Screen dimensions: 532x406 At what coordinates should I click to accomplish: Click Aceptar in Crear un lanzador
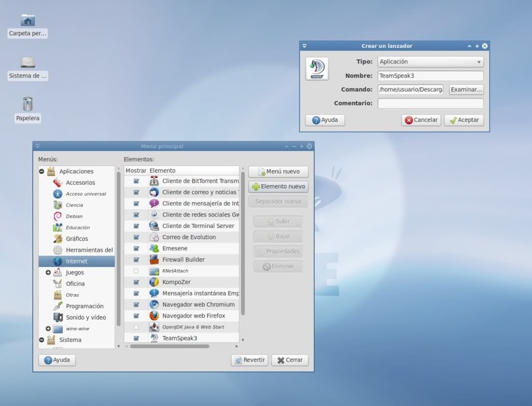pos(464,120)
